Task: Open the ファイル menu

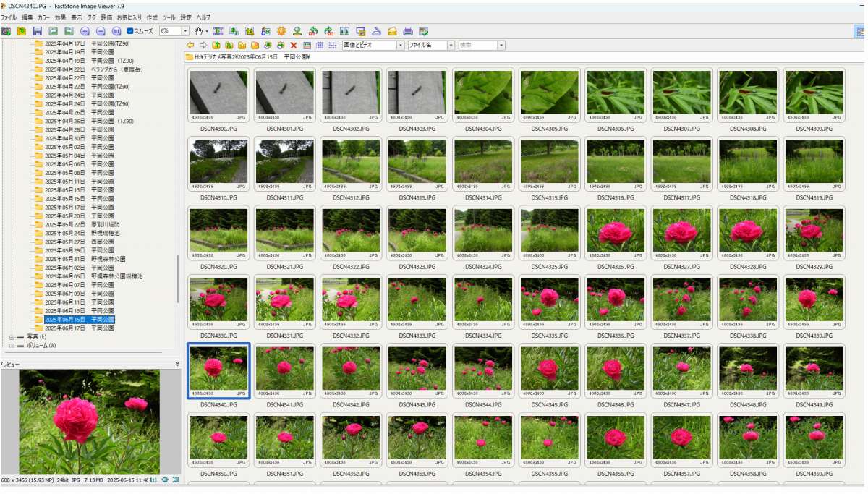Action: [9, 17]
